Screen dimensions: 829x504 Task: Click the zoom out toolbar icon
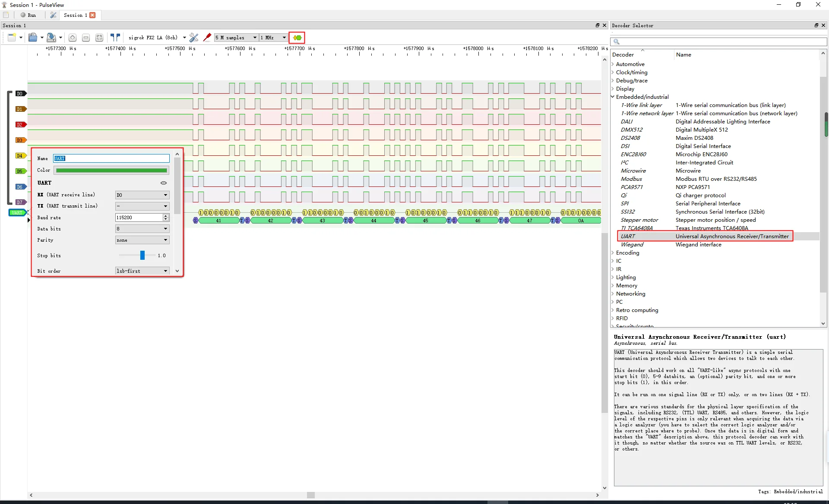tap(86, 38)
